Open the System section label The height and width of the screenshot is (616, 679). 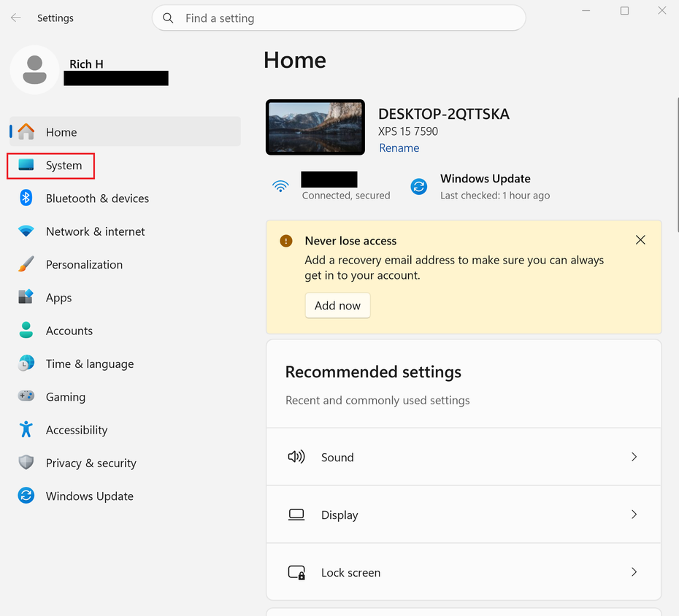(64, 166)
